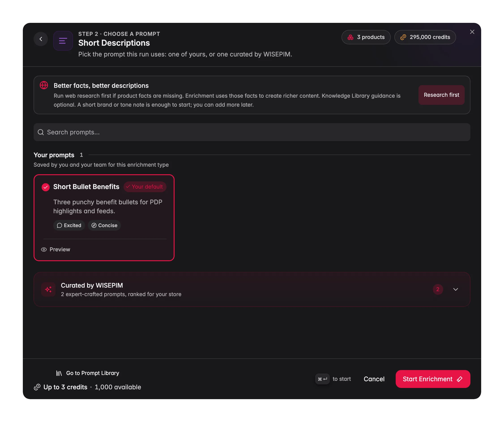This screenshot has width=504, height=422.
Task: Select the Short Bullet Benefits radio checkmark
Action: click(x=46, y=187)
